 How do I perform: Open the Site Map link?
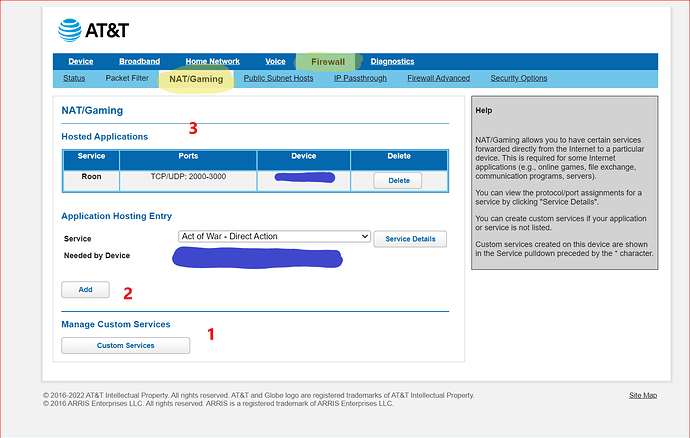point(643,395)
